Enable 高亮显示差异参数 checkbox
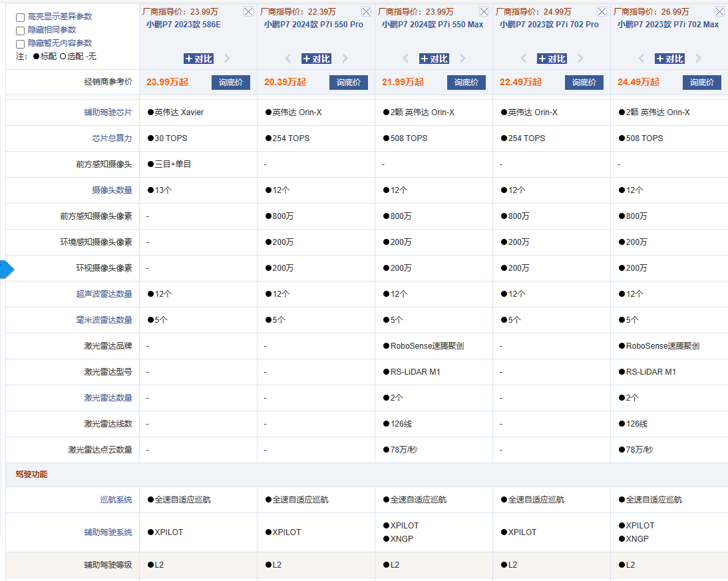Screen dimensions: 728x581 tap(21, 17)
